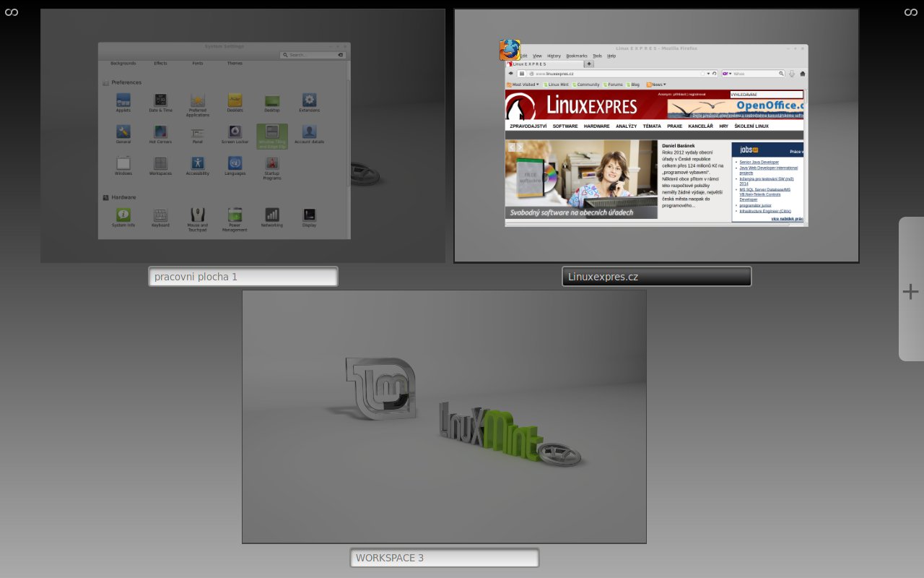Click the 'pracovní plocha 1' workspace name field
This screenshot has height=578, width=924.
point(243,277)
